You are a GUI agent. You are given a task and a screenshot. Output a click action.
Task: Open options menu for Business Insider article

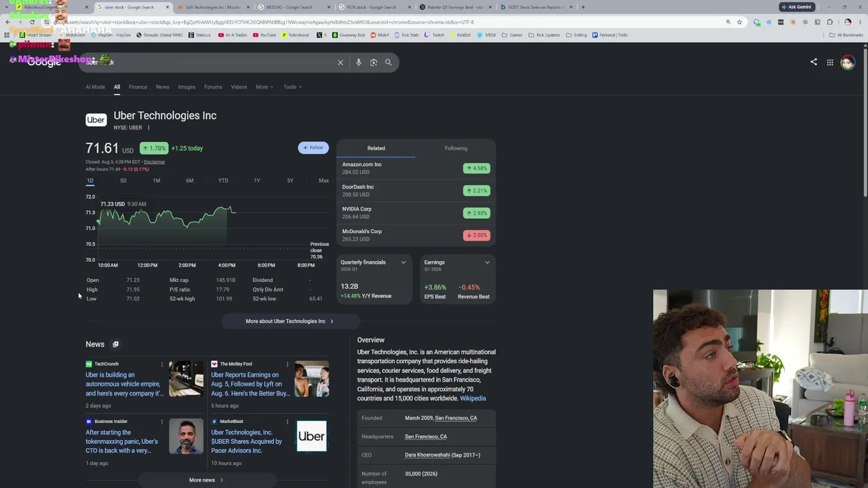click(161, 422)
